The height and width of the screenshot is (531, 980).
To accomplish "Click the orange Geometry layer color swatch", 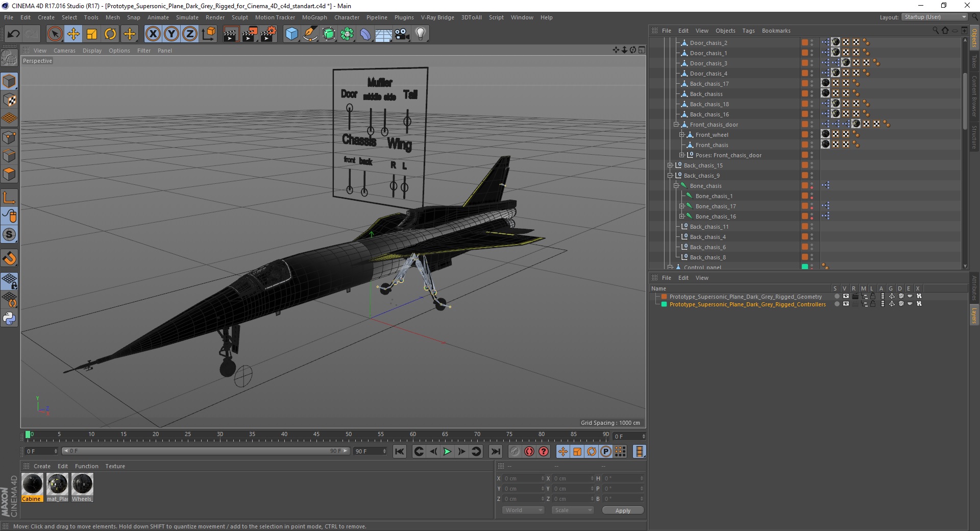I will click(x=664, y=297).
